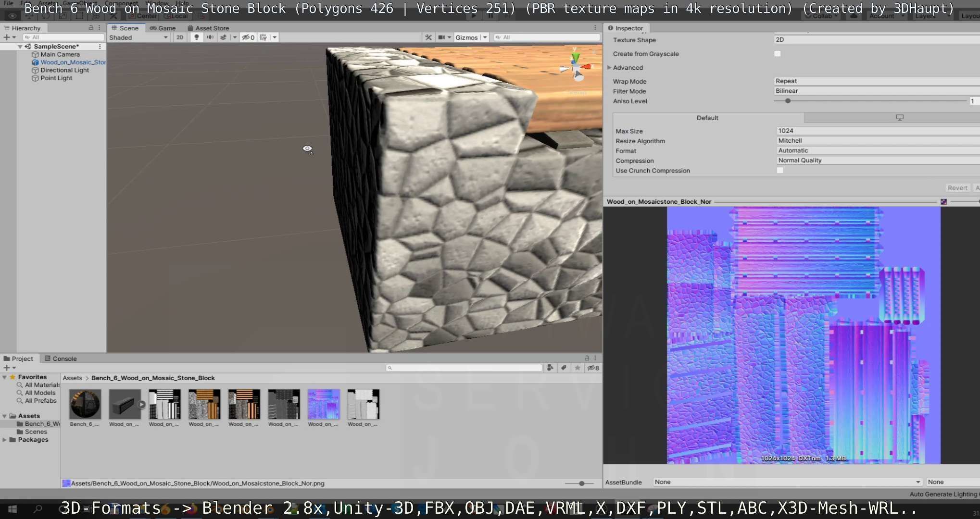The width and height of the screenshot is (980, 519).
Task: Switch to the Game tab
Action: tap(163, 28)
